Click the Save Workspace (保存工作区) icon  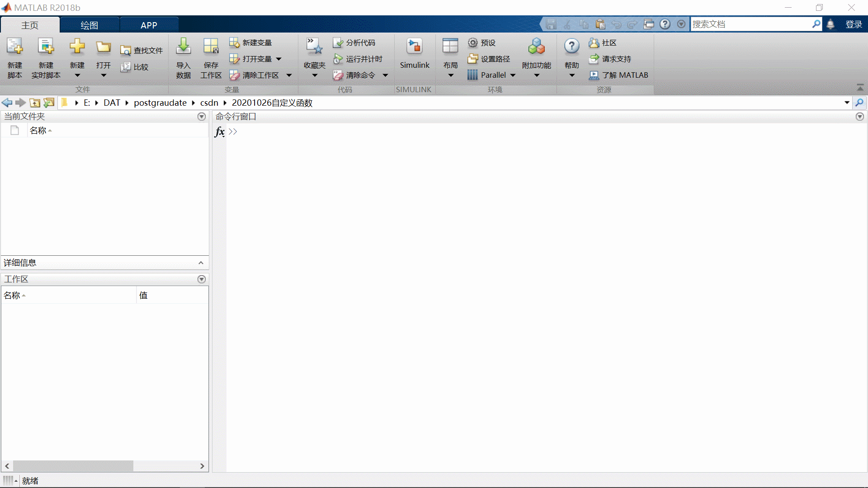click(211, 47)
